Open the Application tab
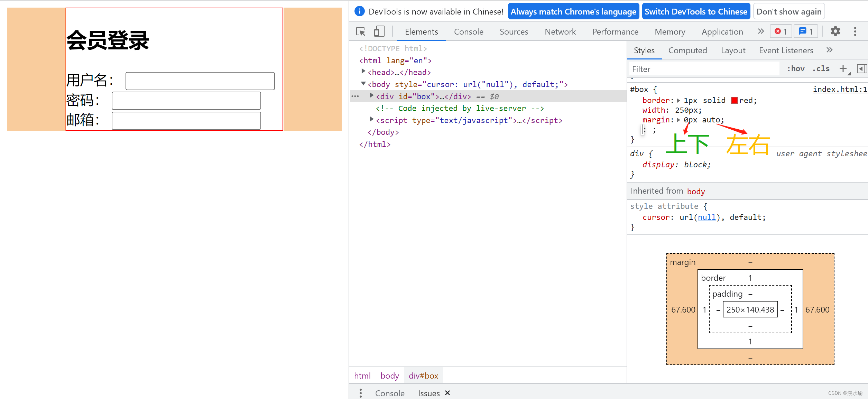This screenshot has width=868, height=399. click(722, 32)
